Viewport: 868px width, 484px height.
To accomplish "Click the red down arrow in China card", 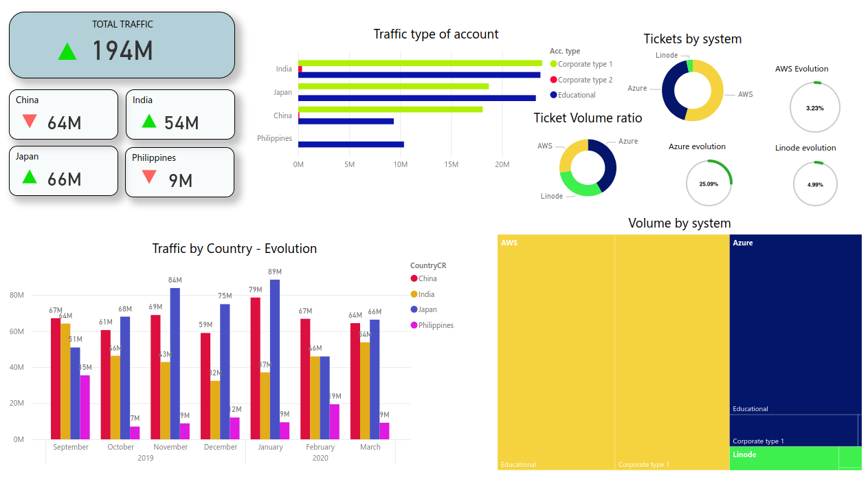I will point(29,122).
